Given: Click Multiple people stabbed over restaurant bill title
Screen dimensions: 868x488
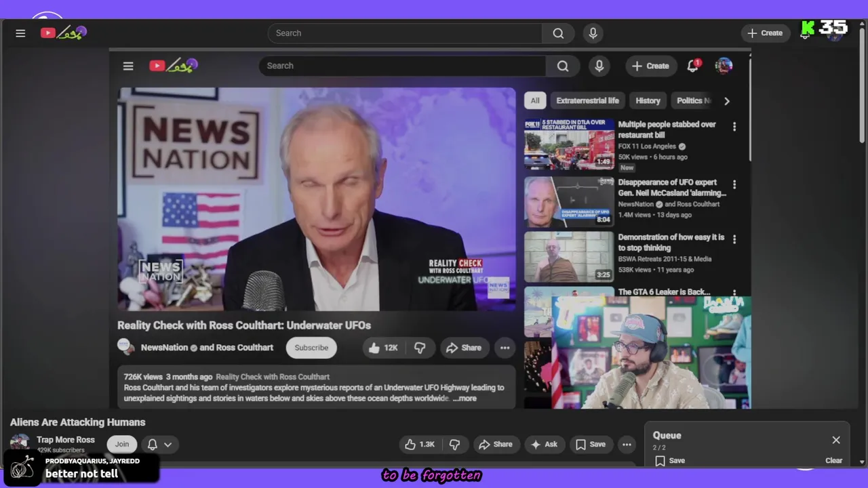Looking at the screenshot, I should click(x=667, y=129).
